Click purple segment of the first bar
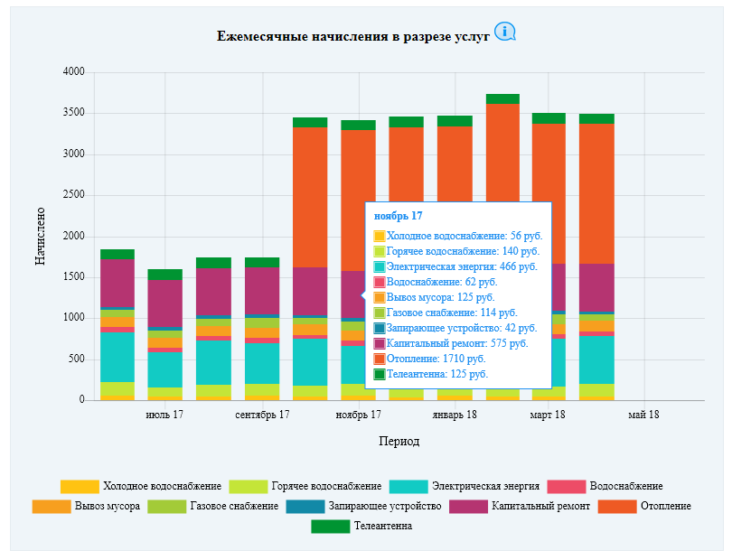The width and height of the screenshot is (732, 560). coord(117,284)
